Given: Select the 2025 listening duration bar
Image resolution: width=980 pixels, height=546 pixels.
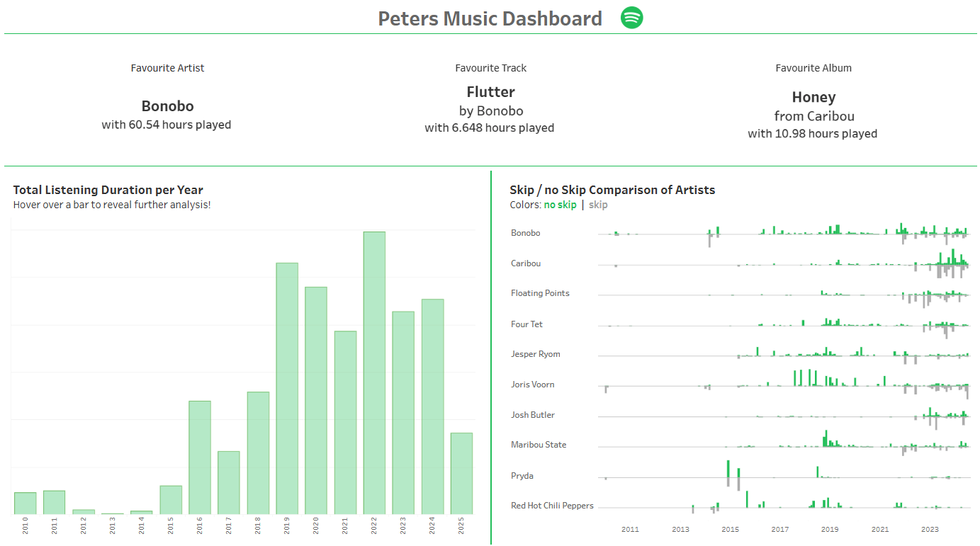Looking at the screenshot, I should click(461, 473).
